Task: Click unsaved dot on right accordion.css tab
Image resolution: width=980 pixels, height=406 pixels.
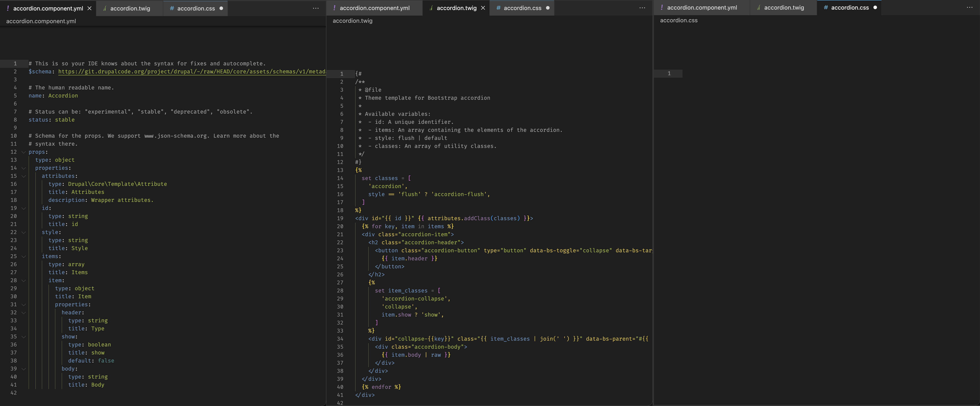Action: (x=875, y=8)
